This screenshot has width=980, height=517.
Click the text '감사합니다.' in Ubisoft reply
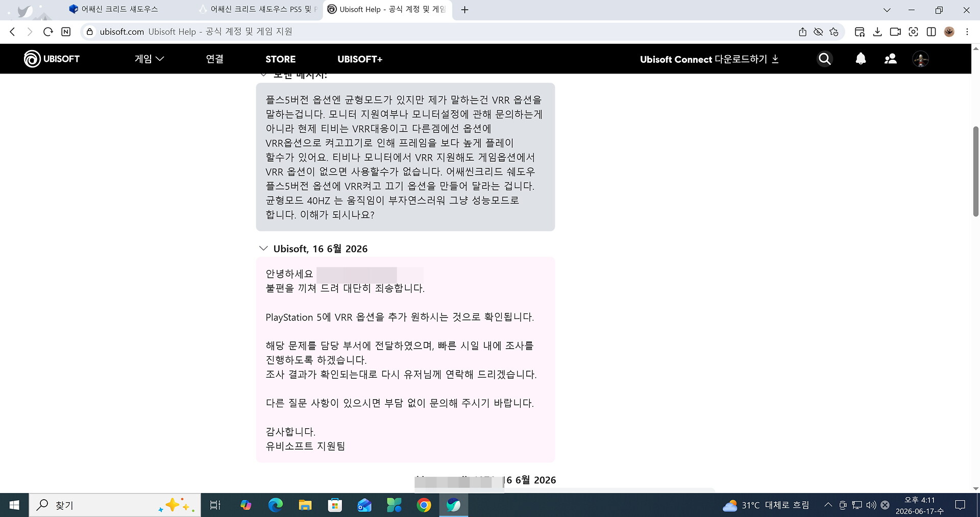[290, 432]
